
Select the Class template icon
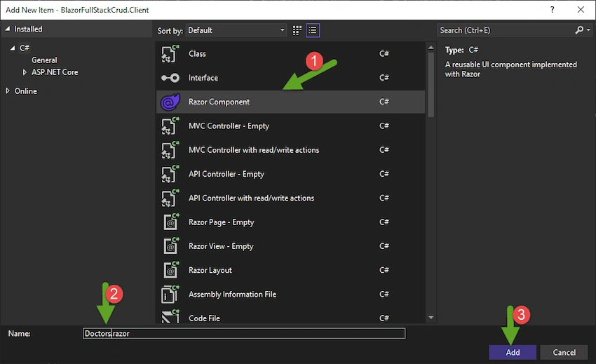170,53
